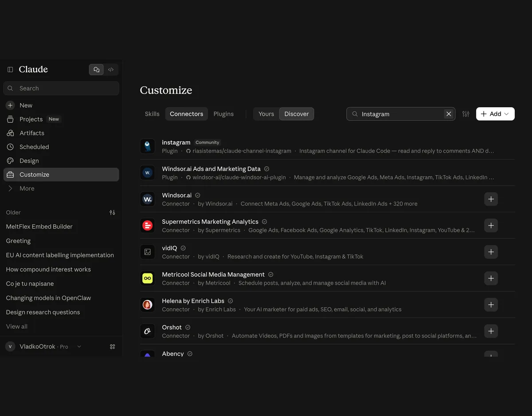Open the riasistemas/claude-channel-instagram GitHub link
Viewport: 532px width, 416px height.
pyautogui.click(x=239, y=151)
